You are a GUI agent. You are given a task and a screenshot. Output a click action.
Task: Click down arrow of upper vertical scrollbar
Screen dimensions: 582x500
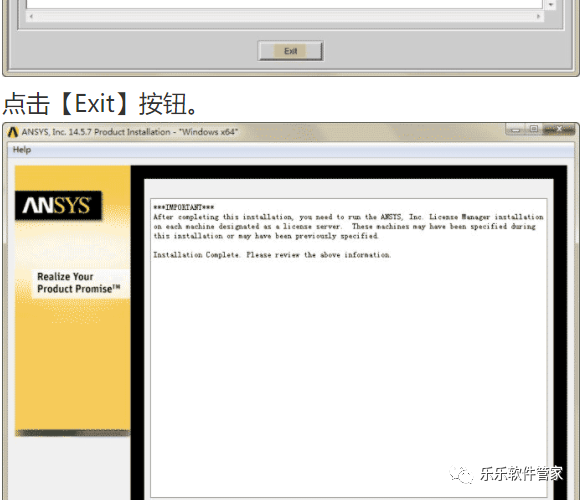click(551, 5)
